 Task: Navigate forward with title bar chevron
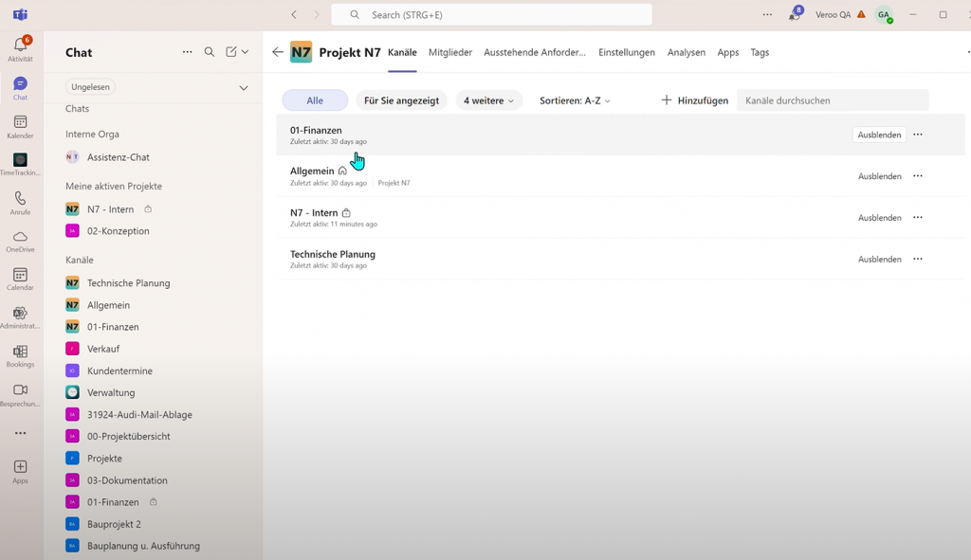pyautogui.click(x=317, y=14)
